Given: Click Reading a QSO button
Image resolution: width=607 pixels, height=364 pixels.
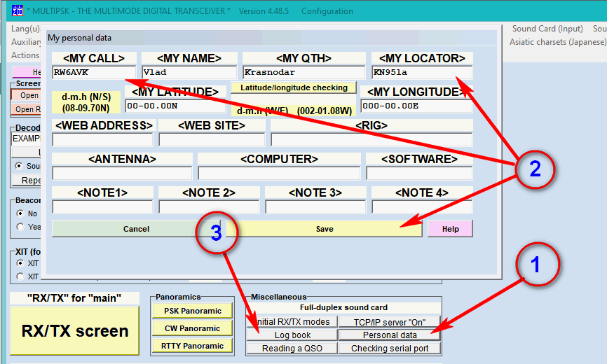Looking at the screenshot, I should (x=292, y=348).
